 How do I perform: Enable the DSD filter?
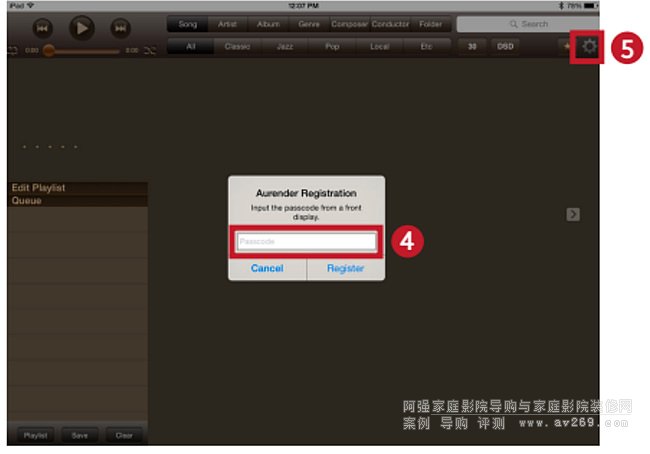coord(506,46)
